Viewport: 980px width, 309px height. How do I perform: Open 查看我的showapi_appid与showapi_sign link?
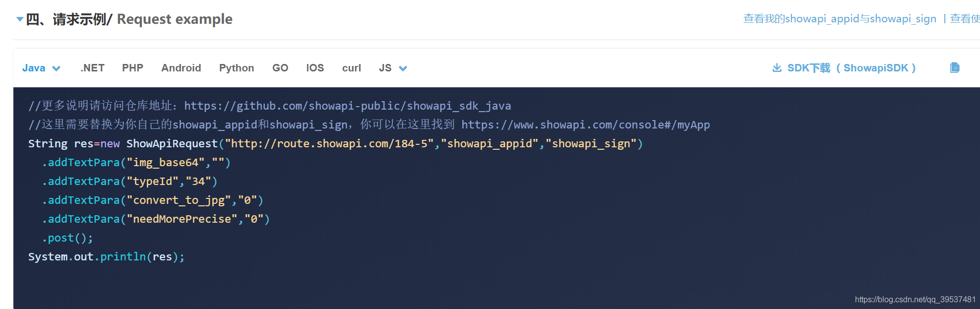coord(840,19)
